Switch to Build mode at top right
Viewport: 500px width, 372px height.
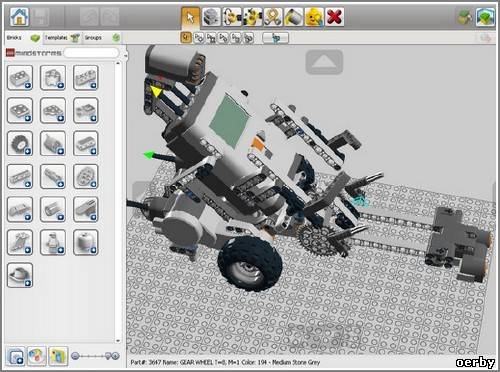pos(485,17)
